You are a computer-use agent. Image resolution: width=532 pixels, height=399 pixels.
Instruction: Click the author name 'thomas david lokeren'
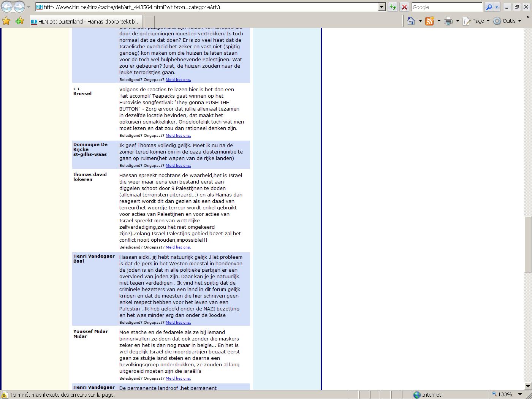pos(90,177)
